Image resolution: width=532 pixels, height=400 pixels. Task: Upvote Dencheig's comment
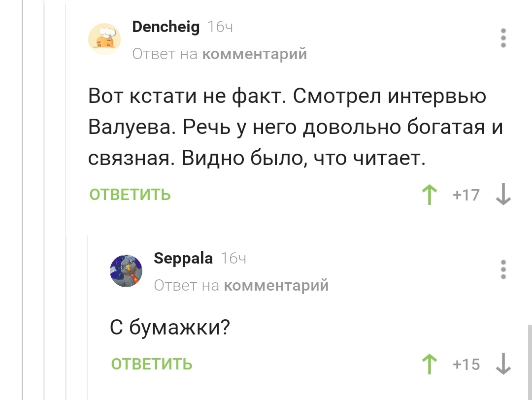pyautogui.click(x=431, y=195)
